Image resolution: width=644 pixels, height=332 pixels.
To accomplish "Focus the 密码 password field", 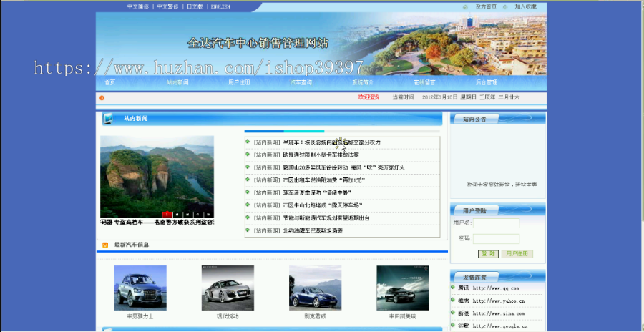I will point(496,239).
